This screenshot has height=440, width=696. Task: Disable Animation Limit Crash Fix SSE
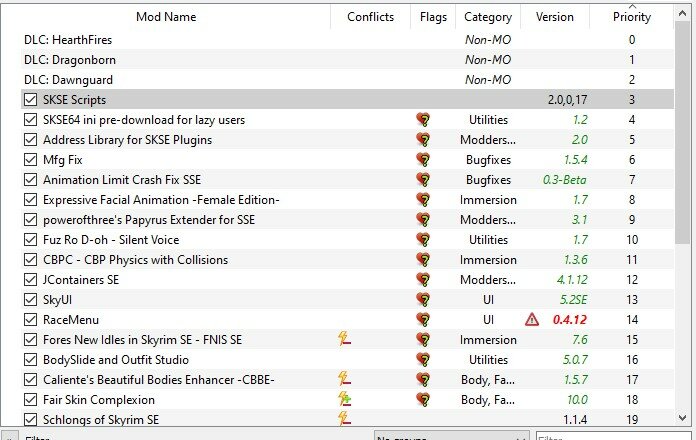tap(30, 180)
